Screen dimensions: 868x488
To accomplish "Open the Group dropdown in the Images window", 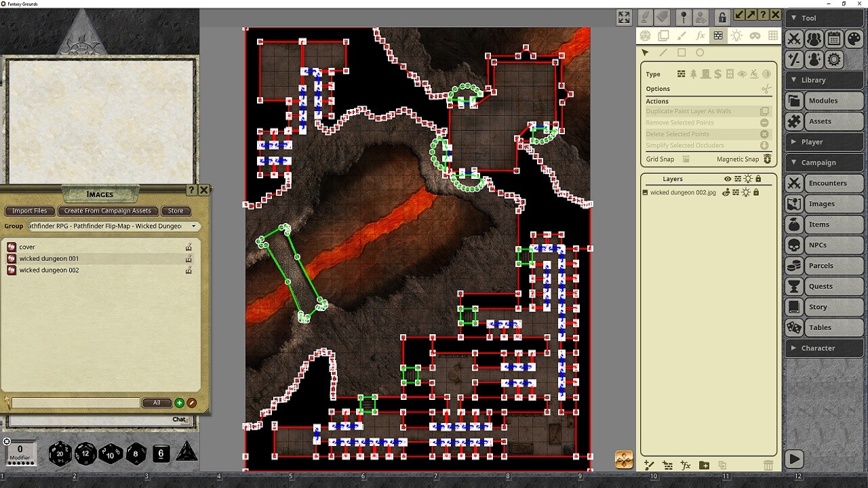I will pos(194,226).
